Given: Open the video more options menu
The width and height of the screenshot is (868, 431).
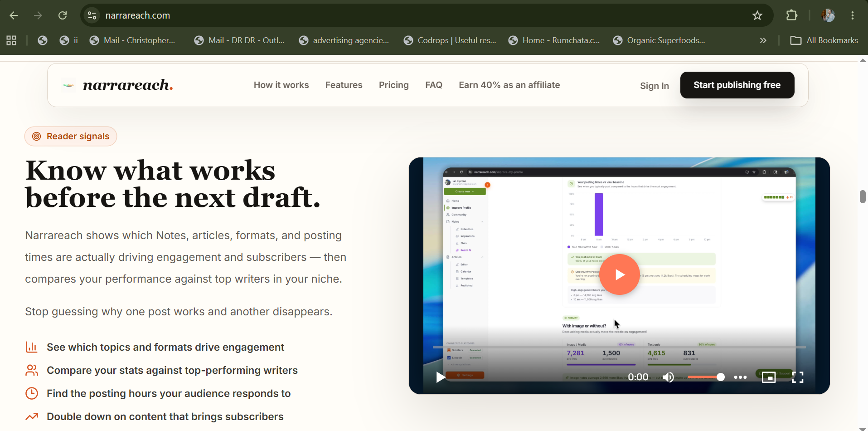Looking at the screenshot, I should [x=740, y=377].
